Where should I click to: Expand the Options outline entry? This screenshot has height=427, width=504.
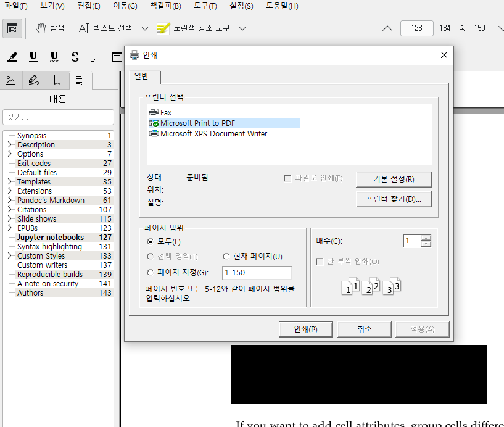(x=10, y=154)
